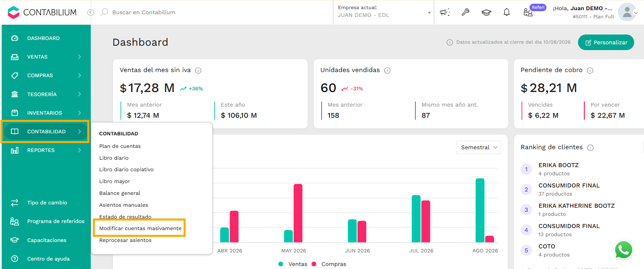Click the referral people icon in header
This screenshot has height=269, width=644.
pos(528,13)
